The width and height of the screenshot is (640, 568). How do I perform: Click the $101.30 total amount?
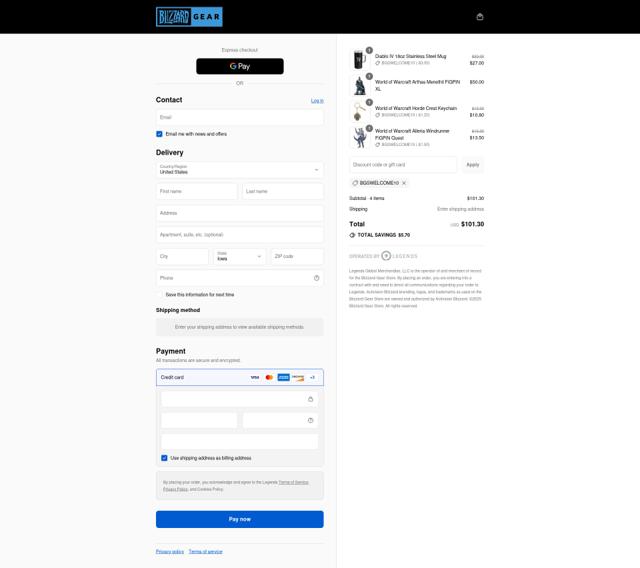pos(472,224)
